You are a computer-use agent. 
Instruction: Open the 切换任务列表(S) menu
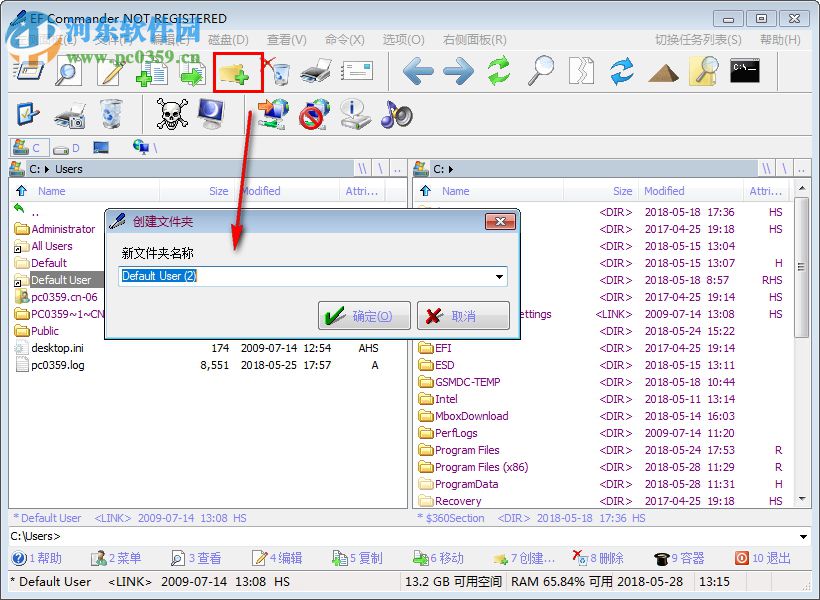tap(698, 40)
